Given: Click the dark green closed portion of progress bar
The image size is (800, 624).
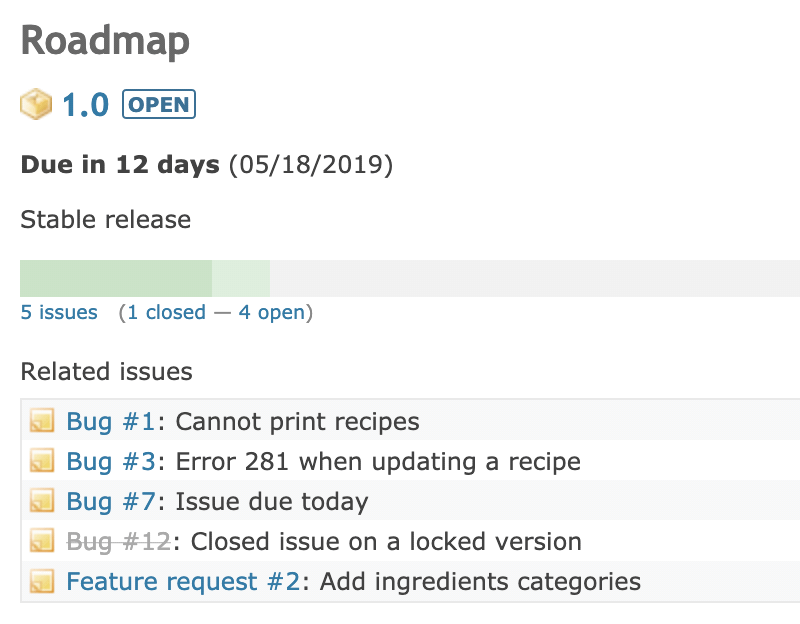Looking at the screenshot, I should pyautogui.click(x=116, y=279).
